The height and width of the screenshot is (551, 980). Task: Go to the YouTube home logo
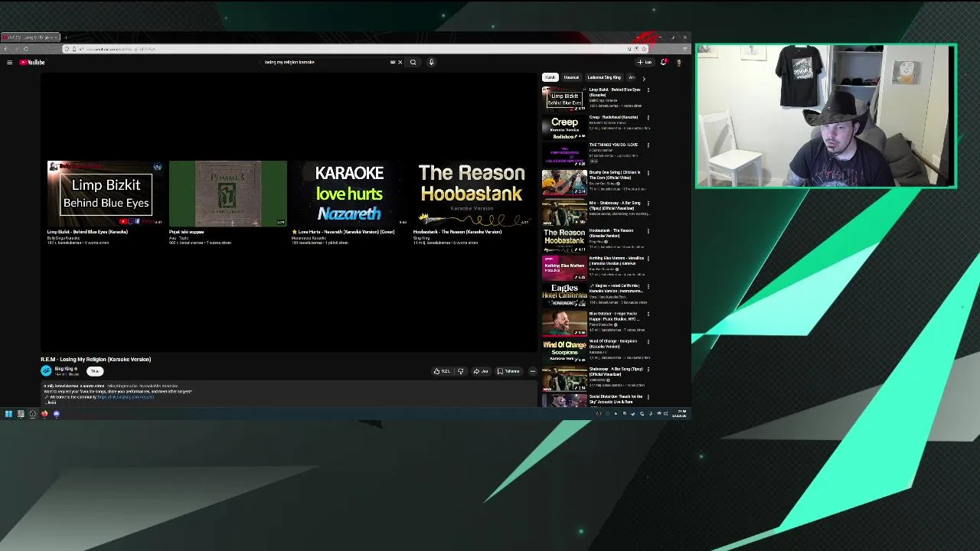click(x=32, y=62)
